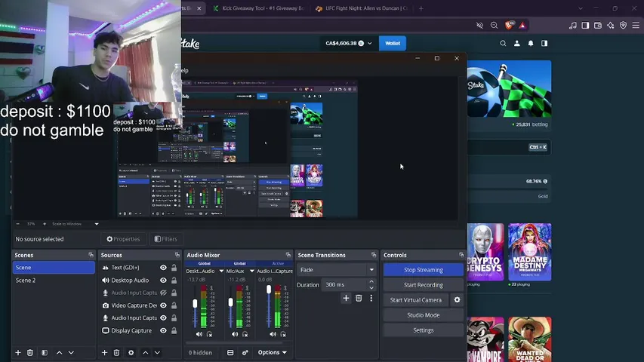Hide the Video Capture Device source
The width and height of the screenshot is (644, 362).
coord(164,305)
